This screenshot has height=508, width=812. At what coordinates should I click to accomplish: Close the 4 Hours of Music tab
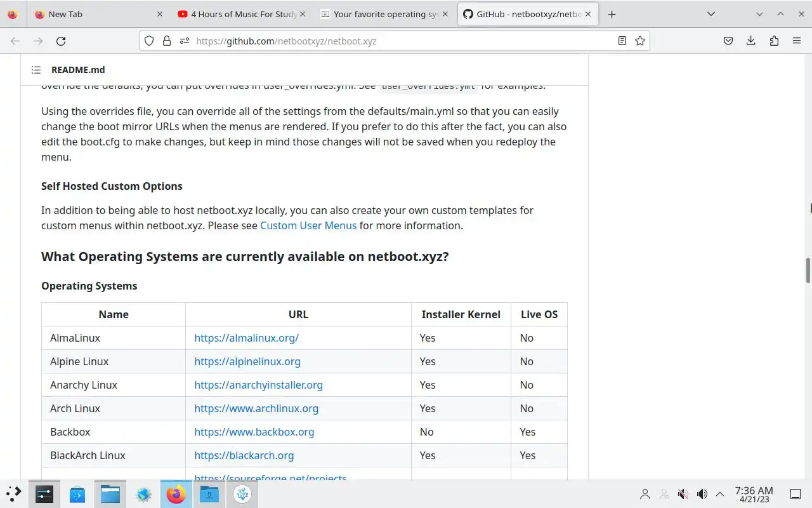302,14
